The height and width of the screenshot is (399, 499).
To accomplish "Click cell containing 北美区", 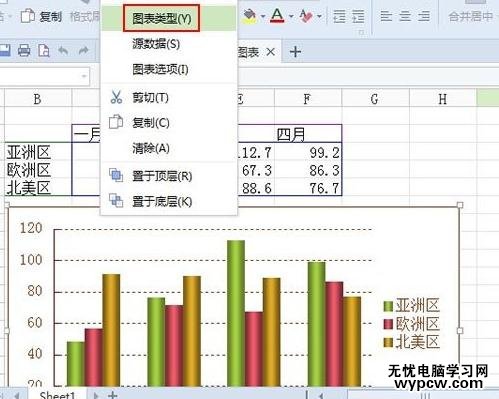I will [x=38, y=188].
